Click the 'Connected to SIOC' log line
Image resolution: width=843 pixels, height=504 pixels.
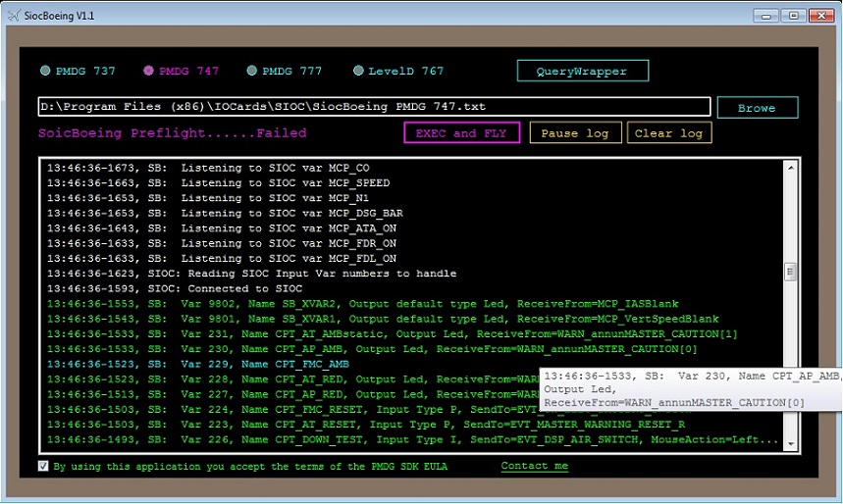175,288
